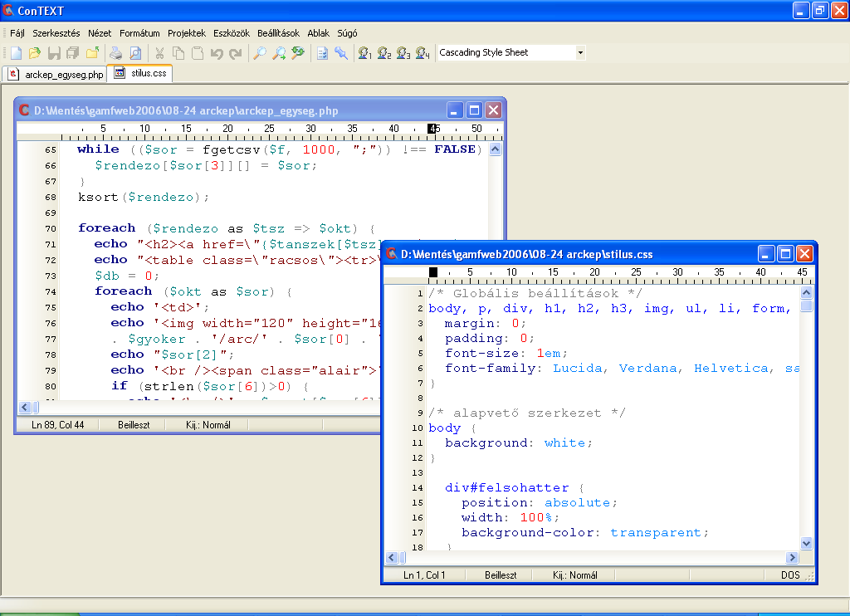
Task: Minimize the stilus.css child window
Action: (x=765, y=254)
